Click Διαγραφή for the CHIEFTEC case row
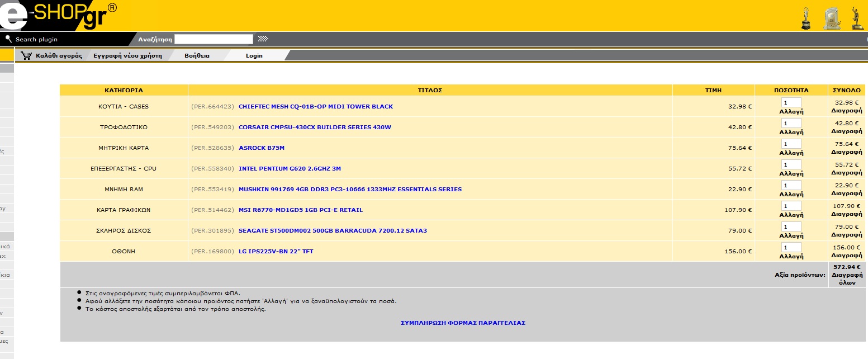The image size is (868, 359). (x=847, y=111)
